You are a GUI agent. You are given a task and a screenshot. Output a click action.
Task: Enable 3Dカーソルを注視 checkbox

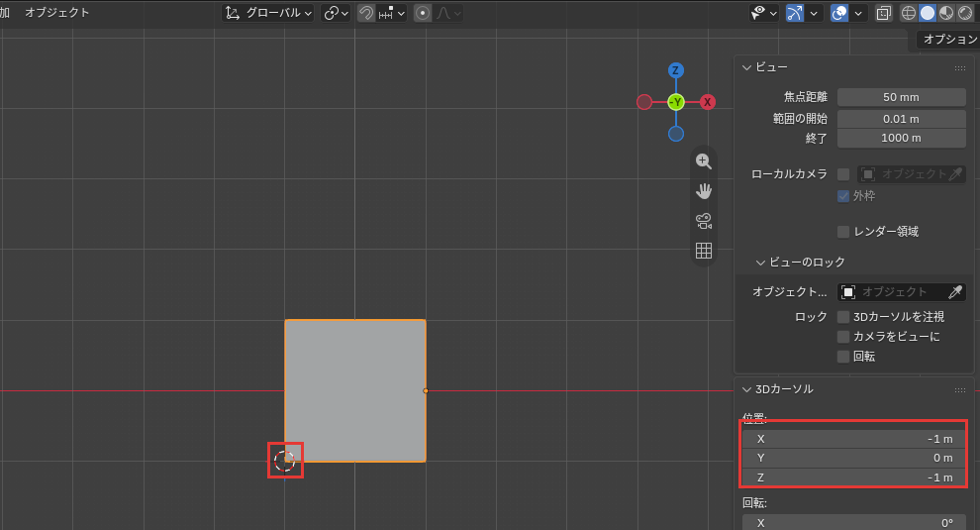(x=843, y=317)
